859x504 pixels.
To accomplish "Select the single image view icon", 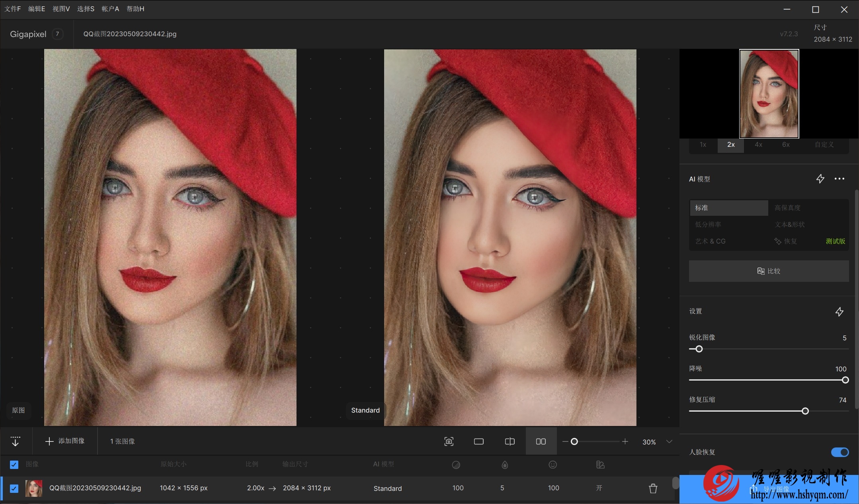I will [x=479, y=441].
